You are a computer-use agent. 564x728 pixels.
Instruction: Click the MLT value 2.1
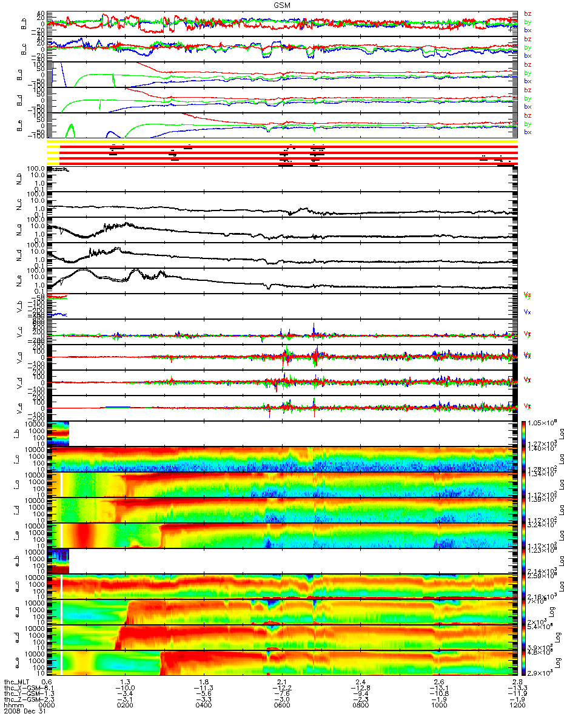281,681
